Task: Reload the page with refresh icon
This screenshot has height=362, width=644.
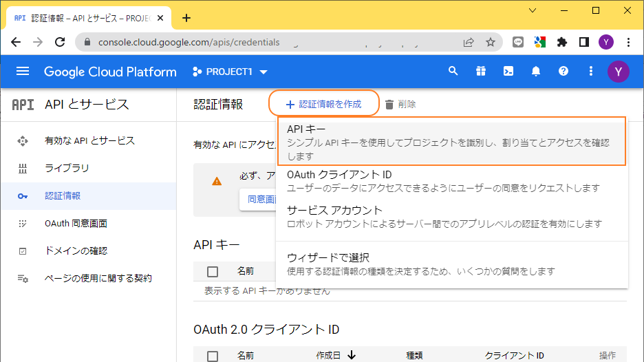Action: click(60, 42)
